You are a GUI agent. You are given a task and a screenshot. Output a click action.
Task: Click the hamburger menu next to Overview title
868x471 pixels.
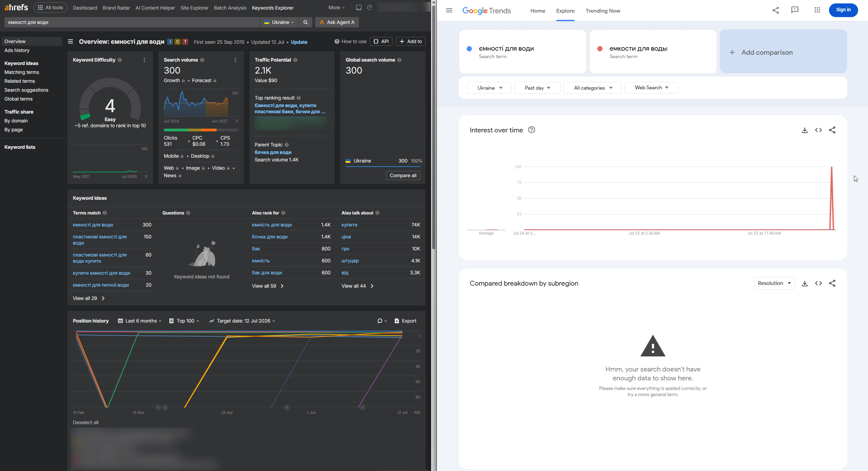70,42
